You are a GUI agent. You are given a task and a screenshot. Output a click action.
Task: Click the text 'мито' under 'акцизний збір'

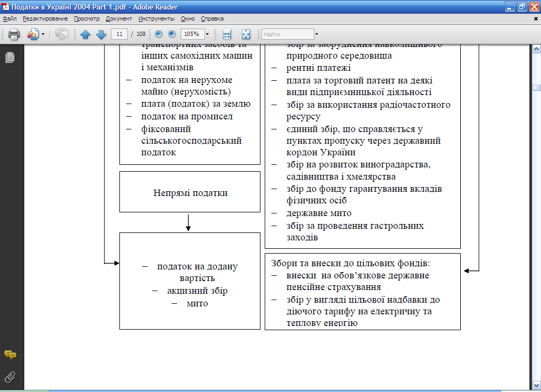pyautogui.click(x=198, y=304)
